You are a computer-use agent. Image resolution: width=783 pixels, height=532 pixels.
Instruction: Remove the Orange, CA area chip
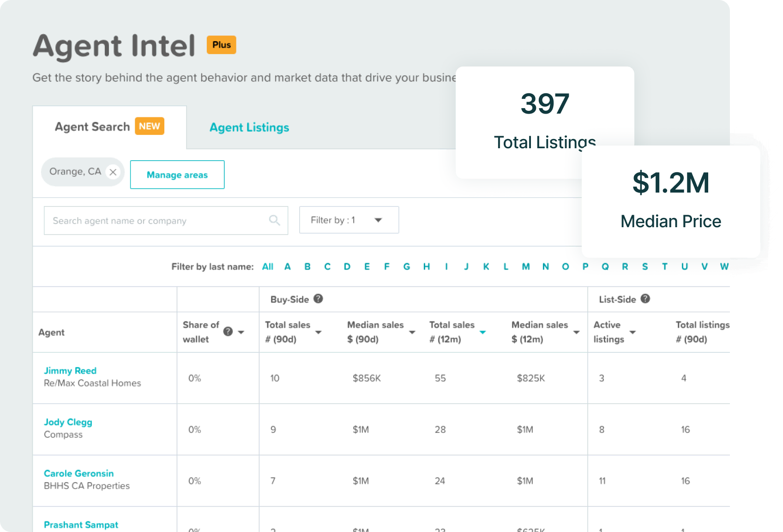[x=113, y=172]
